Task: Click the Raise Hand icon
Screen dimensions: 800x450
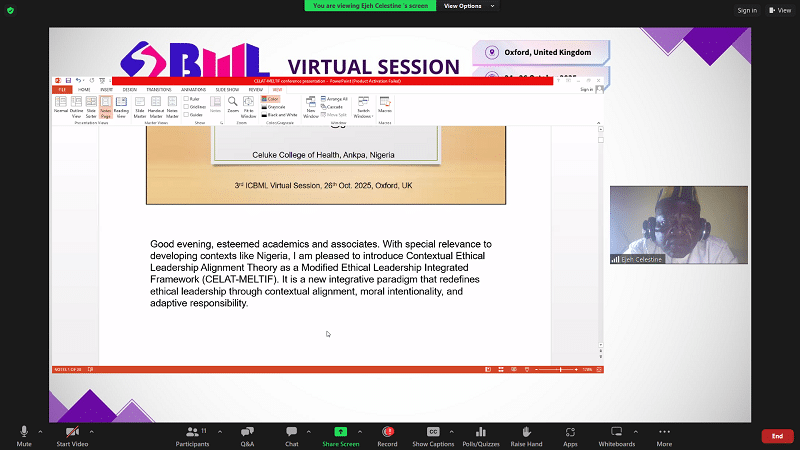Action: 526,431
